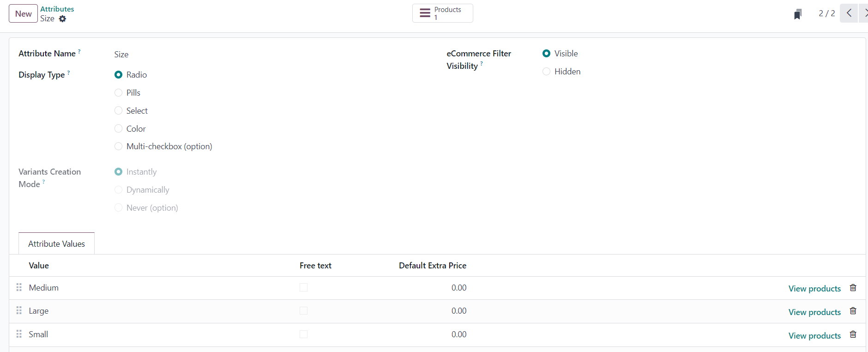Viewport: 868px width, 352px height.
Task: Delete the Large attribute value
Action: click(x=853, y=311)
